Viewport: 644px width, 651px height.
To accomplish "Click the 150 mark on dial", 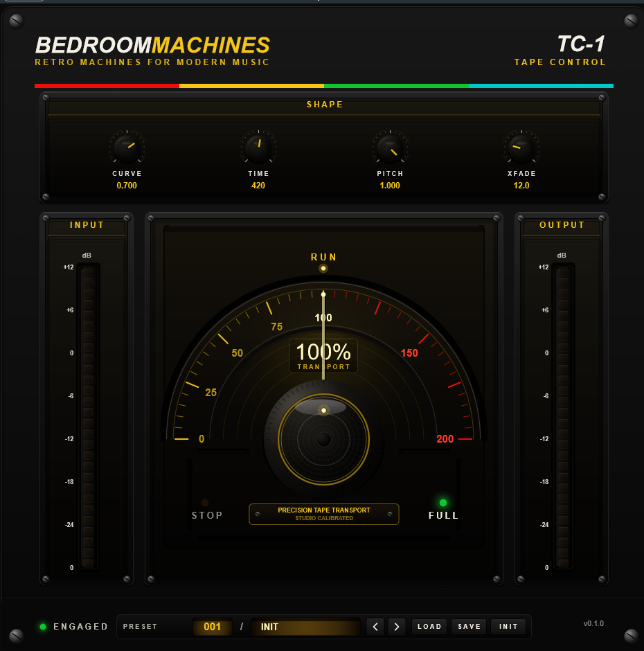I will [409, 353].
